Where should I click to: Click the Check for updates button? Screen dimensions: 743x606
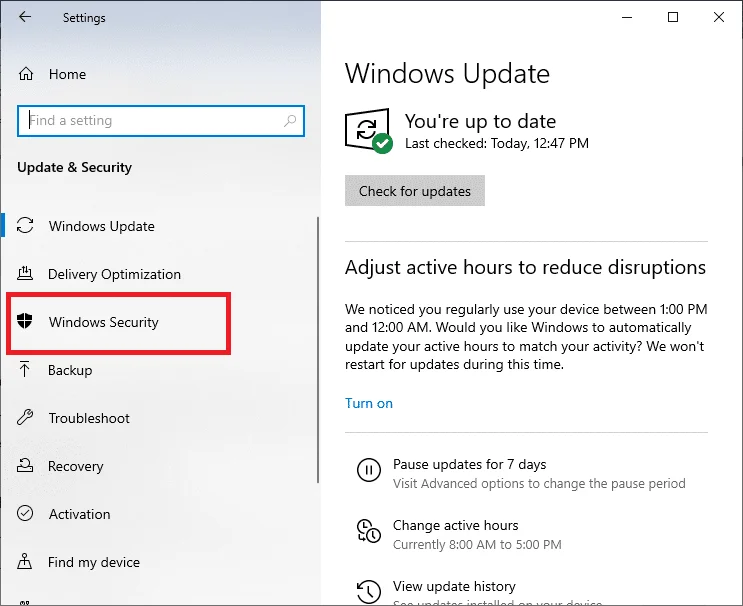click(x=415, y=190)
